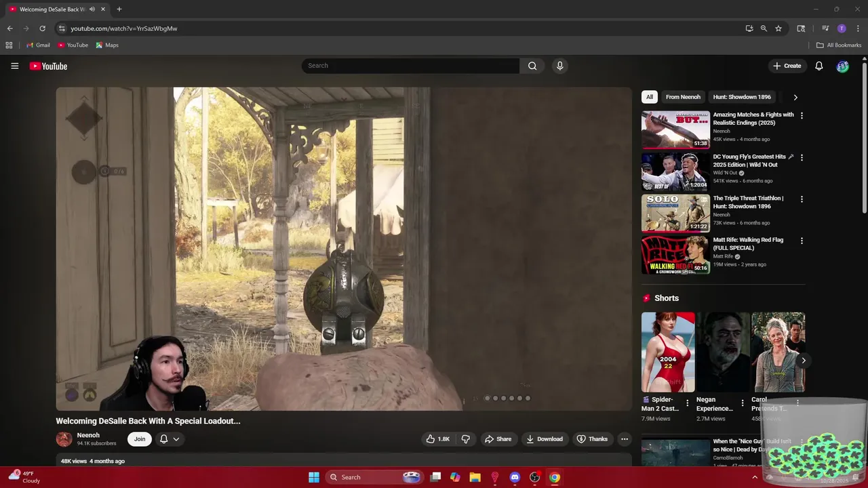This screenshot has height=488, width=868.
Task: Install app icon in address bar
Action: (749, 28)
